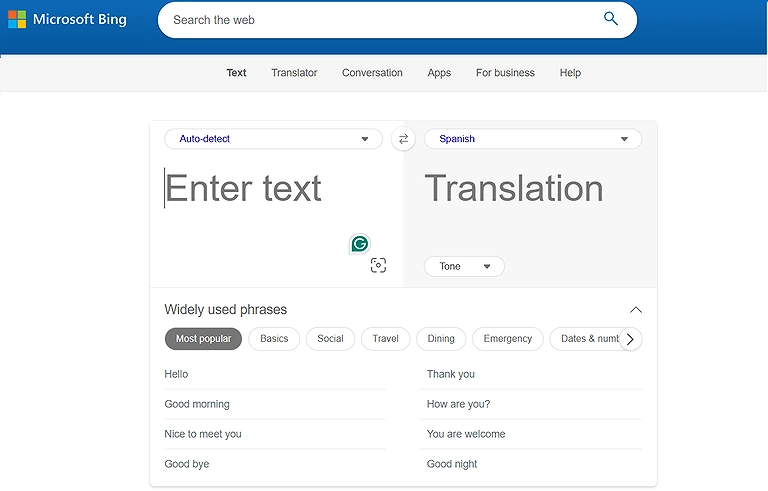Select the Basics phrase category
Image resolution: width=768 pixels, height=491 pixels.
pyautogui.click(x=274, y=339)
